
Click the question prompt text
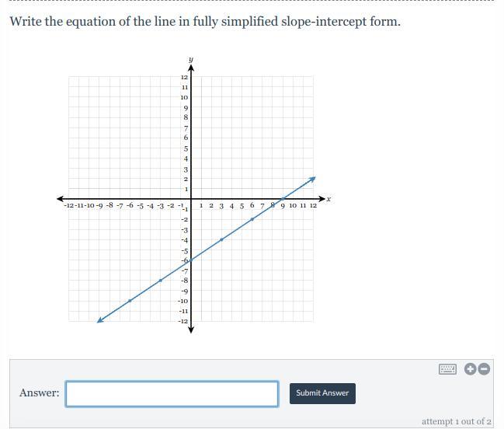[205, 21]
